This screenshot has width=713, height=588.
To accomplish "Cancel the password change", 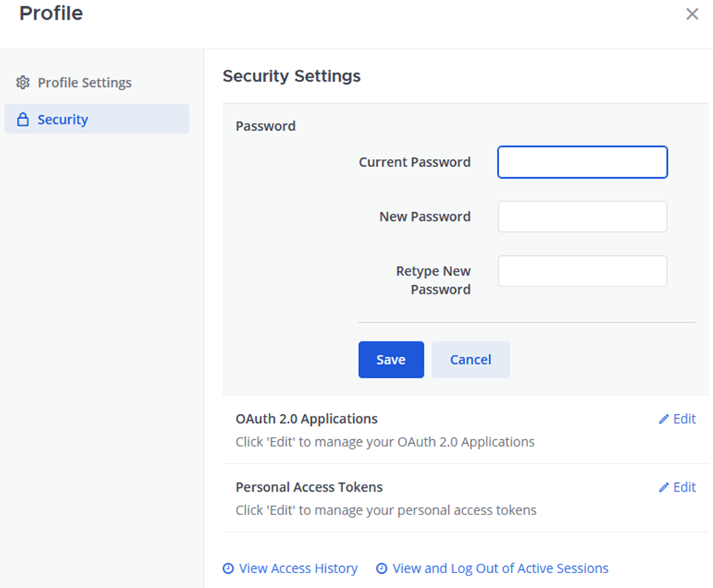I will click(470, 359).
